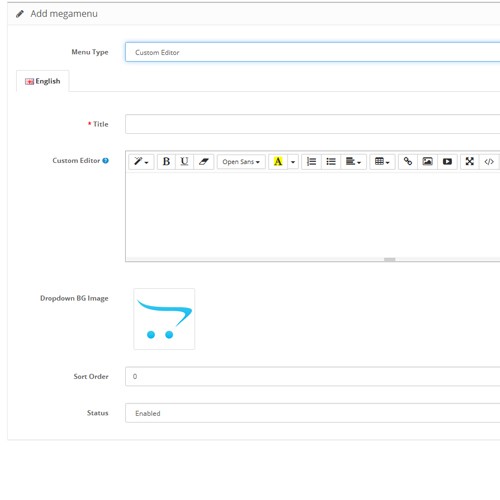Viewport: 500px width, 500px height.
Task: Open the magic wand style menu
Action: 141,162
